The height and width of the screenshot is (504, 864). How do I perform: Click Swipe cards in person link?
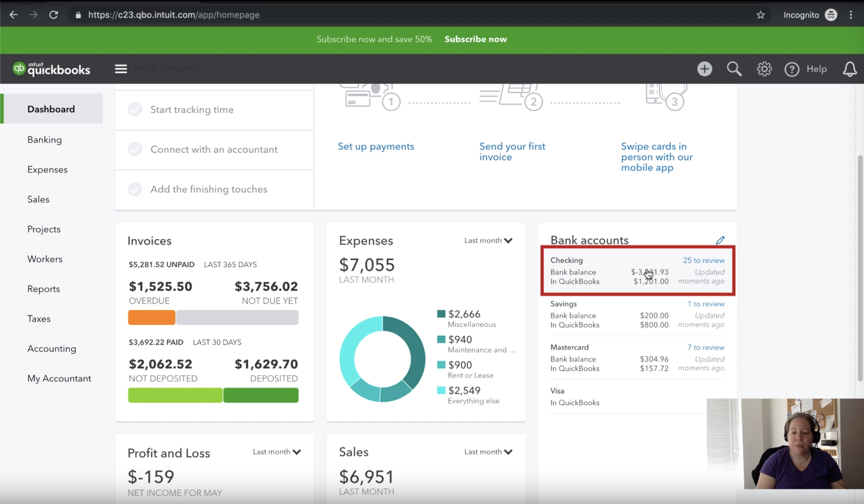[x=657, y=157]
